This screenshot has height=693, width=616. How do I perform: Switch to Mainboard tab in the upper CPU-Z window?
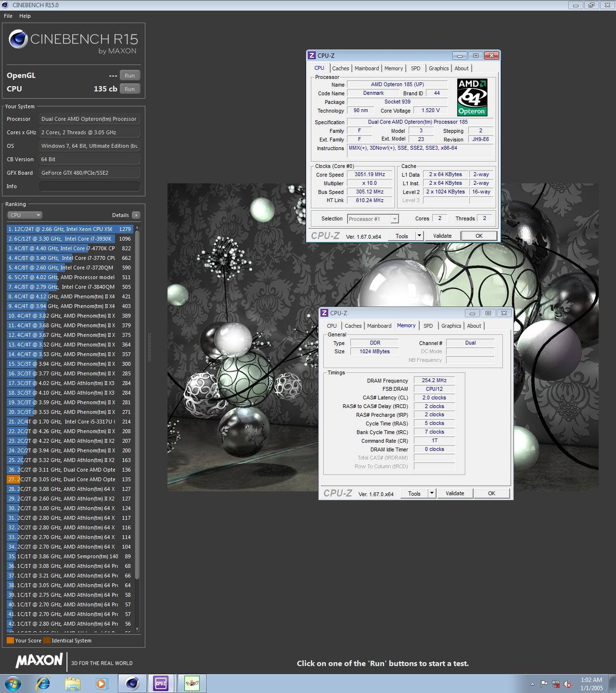click(367, 68)
